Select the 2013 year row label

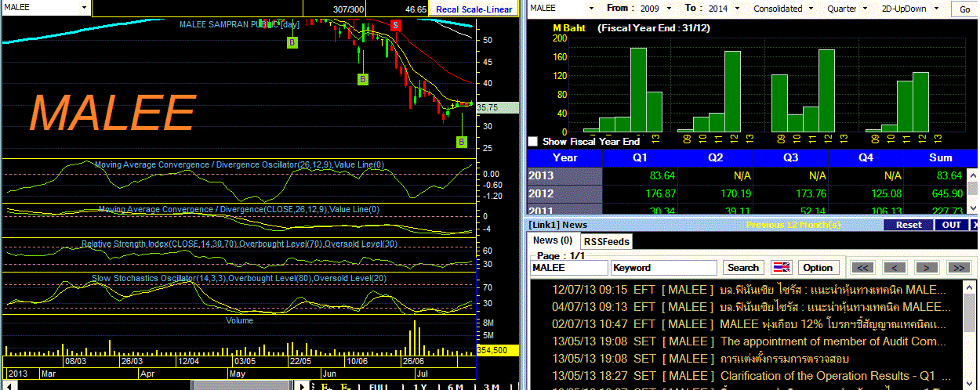pyautogui.click(x=564, y=176)
